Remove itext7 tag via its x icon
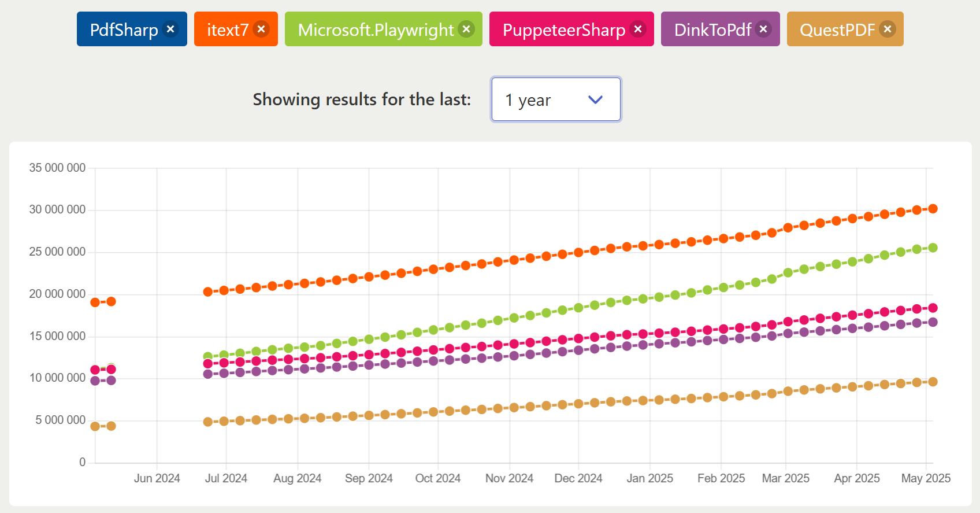The image size is (980, 513). pos(261,29)
